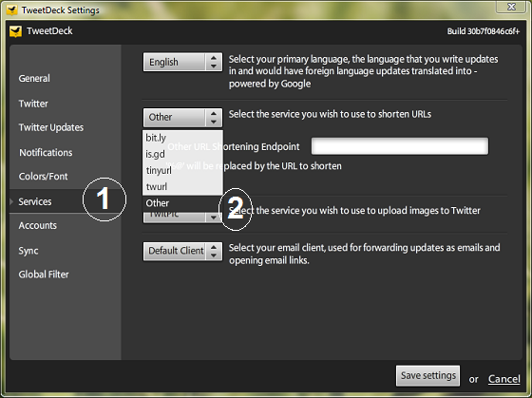Image resolution: width=532 pixels, height=398 pixels.
Task: Close the TweetDeck Settings window
Action: (512, 7)
